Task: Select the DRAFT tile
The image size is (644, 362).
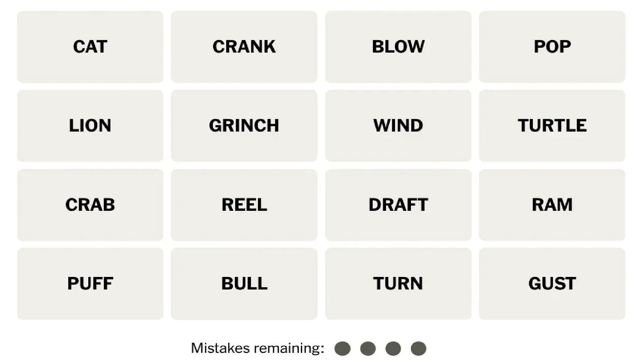Action: 397,204
